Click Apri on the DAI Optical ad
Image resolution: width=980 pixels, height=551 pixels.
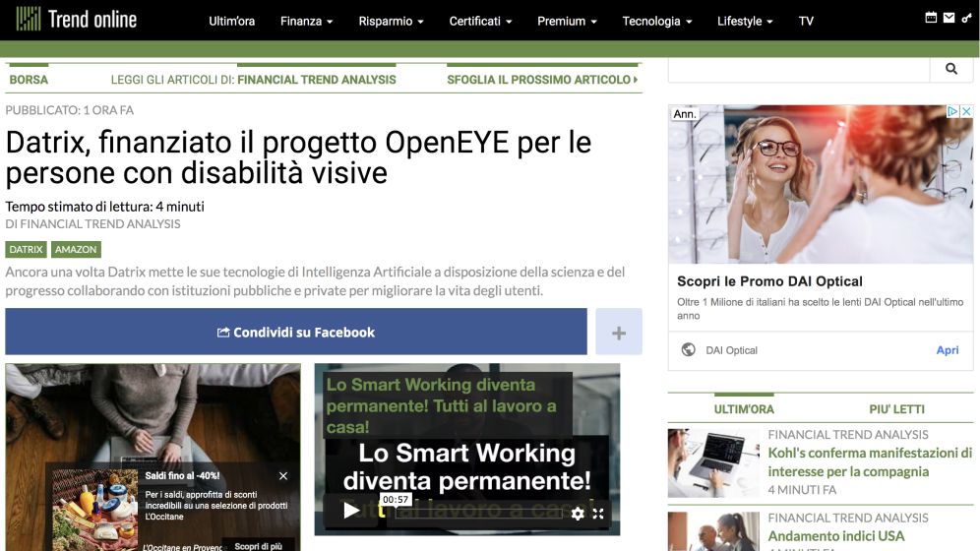pos(947,350)
